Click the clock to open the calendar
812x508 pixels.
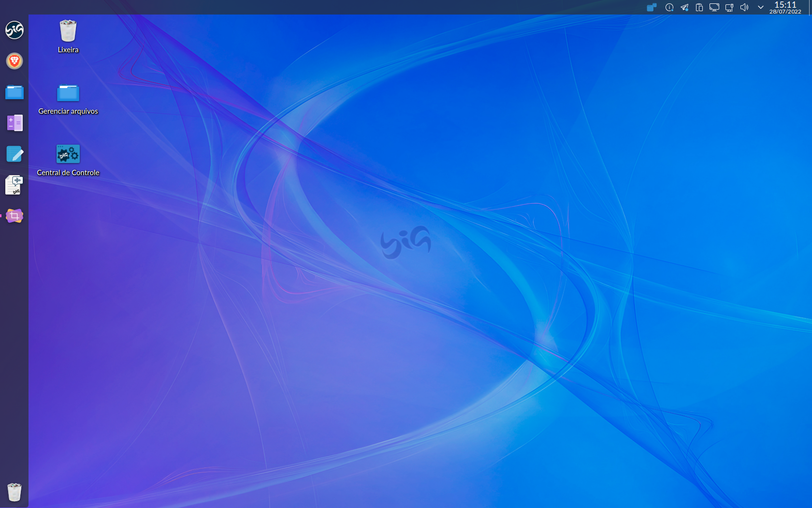click(x=785, y=7)
